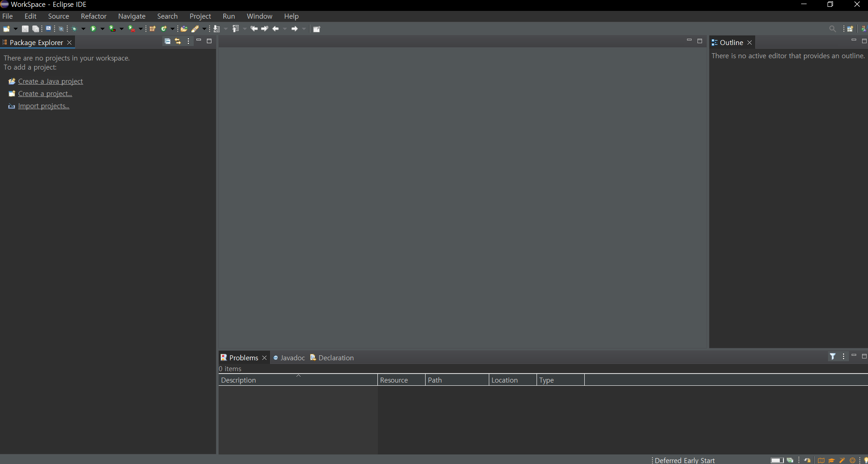Open the Source menu

coord(59,16)
